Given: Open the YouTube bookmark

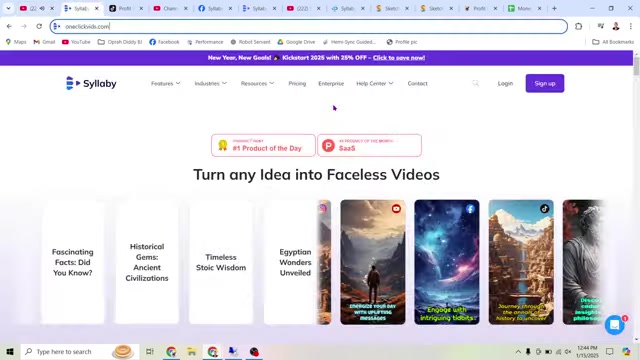Looking at the screenshot, I should tap(76, 42).
